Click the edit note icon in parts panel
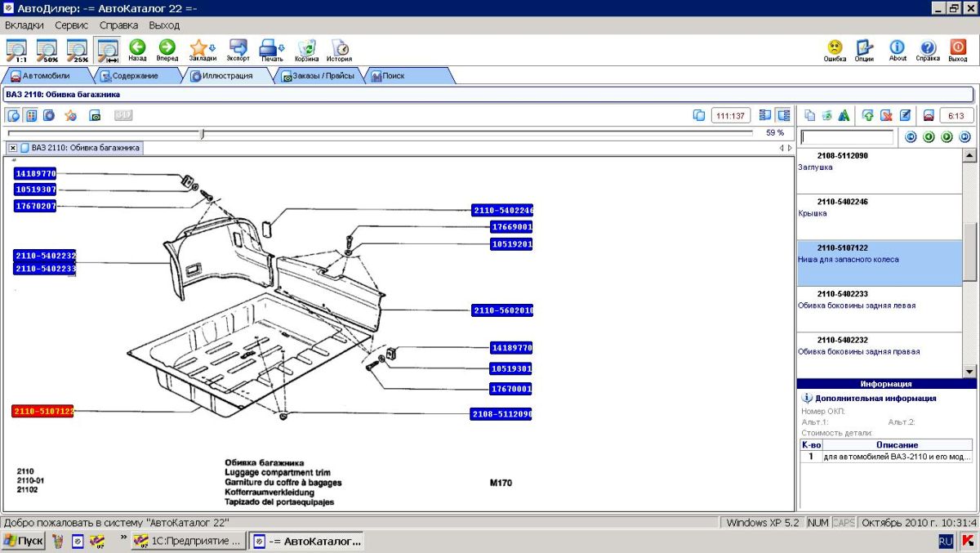Image resolution: width=980 pixels, height=553 pixels. click(x=905, y=115)
